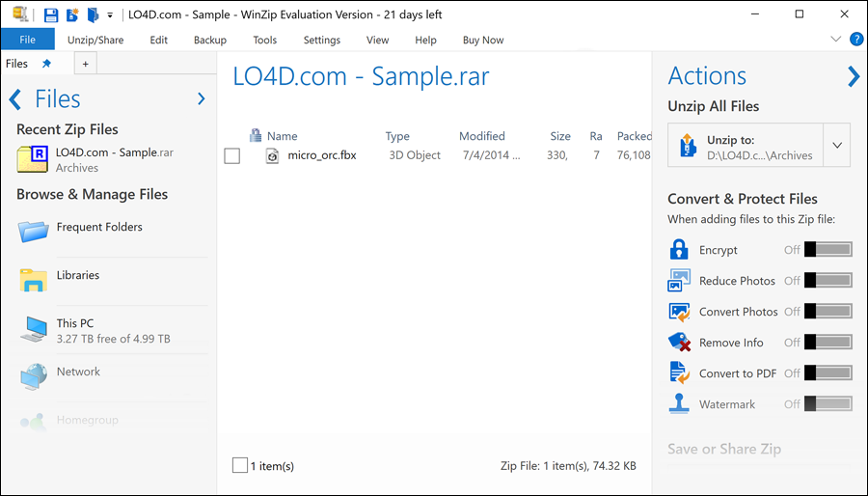Image resolution: width=868 pixels, height=496 pixels.
Task: Toggle the Remove Info switch
Action: pos(828,343)
